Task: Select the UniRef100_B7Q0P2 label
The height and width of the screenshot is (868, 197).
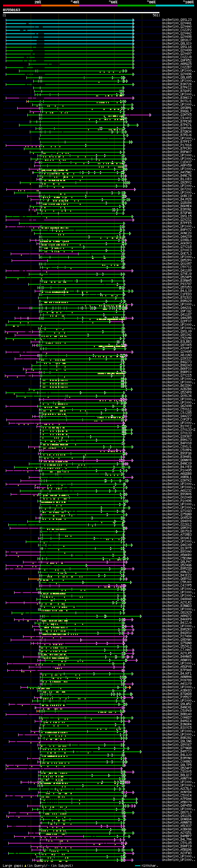Action: click(177, 91)
